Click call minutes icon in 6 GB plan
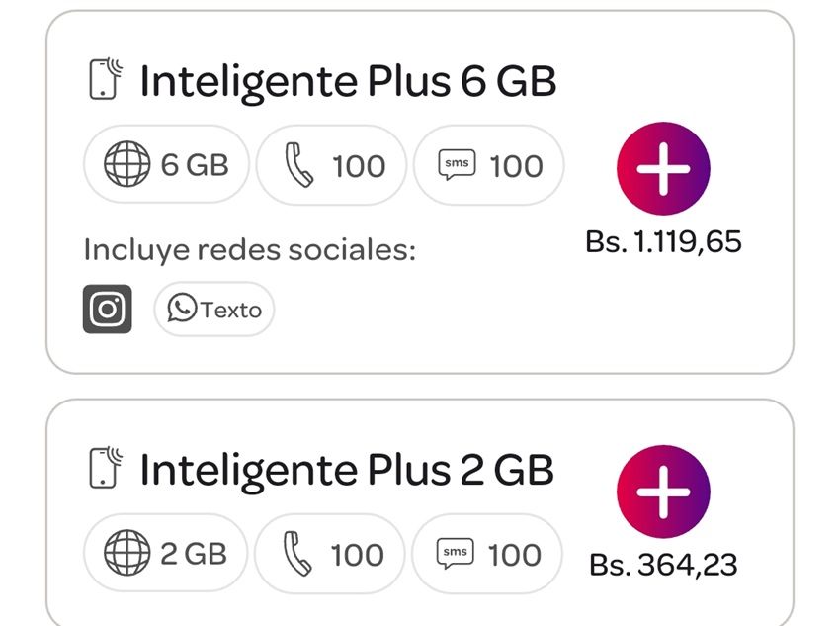The width and height of the screenshot is (840, 626). pos(298,166)
